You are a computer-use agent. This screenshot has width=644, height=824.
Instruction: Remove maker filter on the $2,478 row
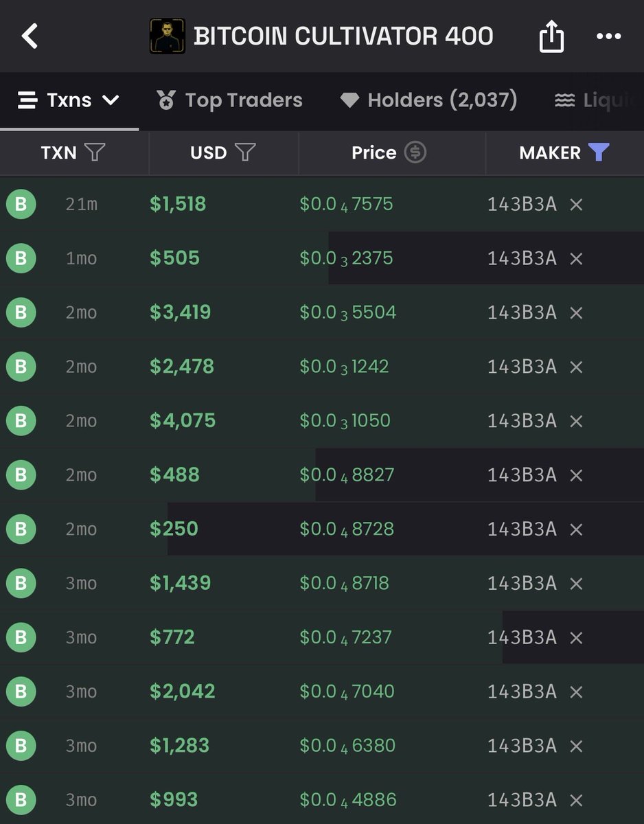pos(576,367)
